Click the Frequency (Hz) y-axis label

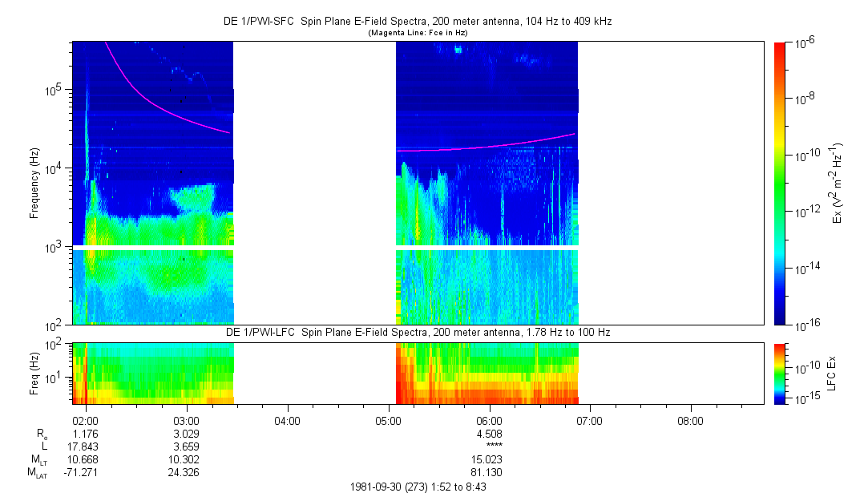point(34,184)
